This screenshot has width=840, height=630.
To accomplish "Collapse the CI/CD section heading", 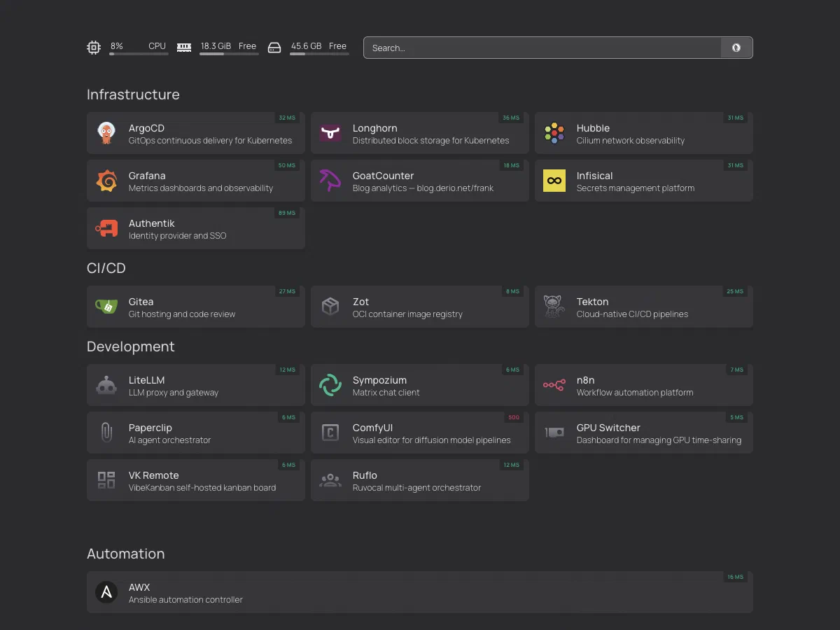I will click(x=106, y=268).
